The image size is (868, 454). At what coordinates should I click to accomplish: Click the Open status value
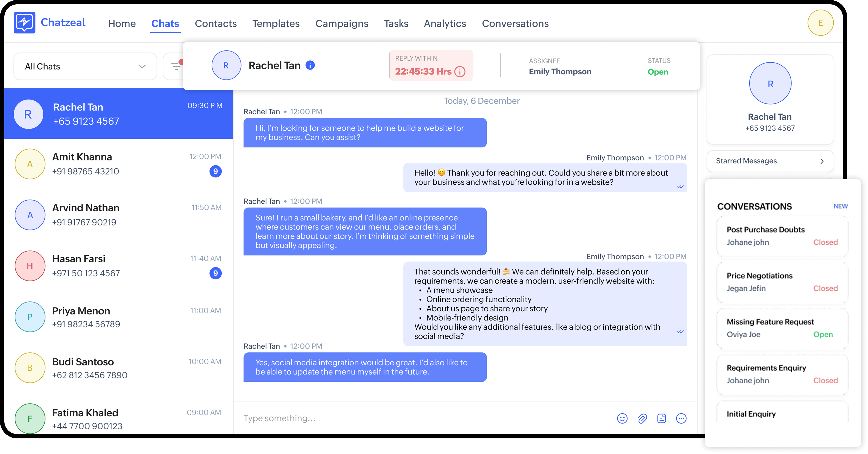(x=658, y=72)
